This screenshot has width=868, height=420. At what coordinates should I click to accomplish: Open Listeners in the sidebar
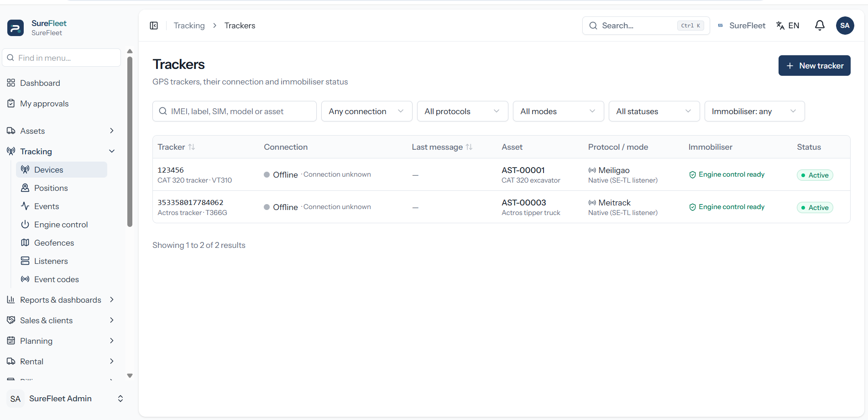pyautogui.click(x=62, y=261)
